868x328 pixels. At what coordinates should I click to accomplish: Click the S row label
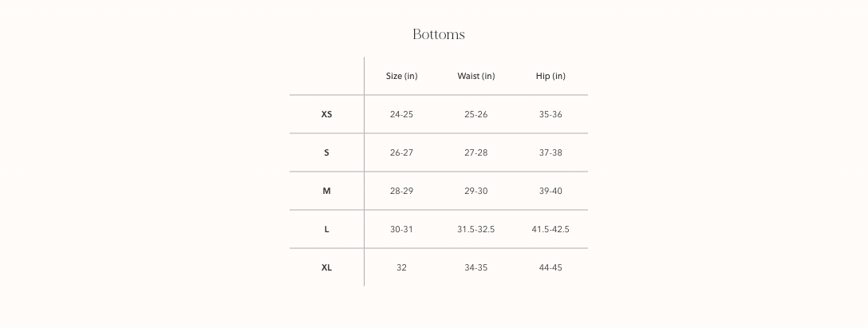[326, 152]
